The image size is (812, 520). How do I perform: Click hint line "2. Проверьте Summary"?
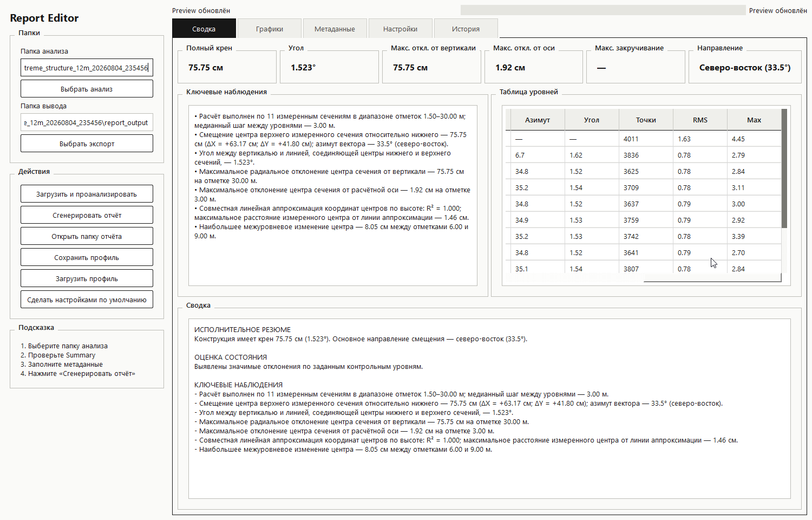tap(58, 355)
